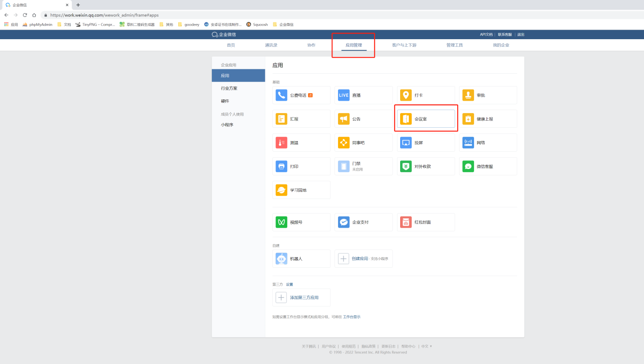Screen dimensions: 644x364
Task: Open the 审批 approval stamp icon
Action: click(x=468, y=95)
